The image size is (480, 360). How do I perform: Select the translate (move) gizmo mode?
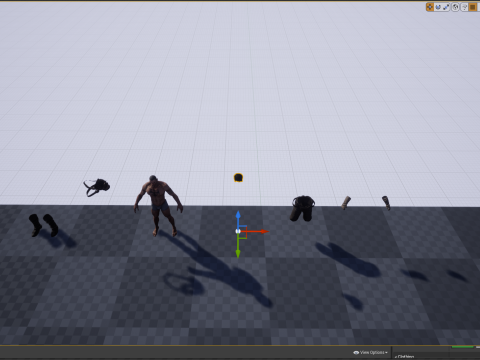[x=430, y=7]
